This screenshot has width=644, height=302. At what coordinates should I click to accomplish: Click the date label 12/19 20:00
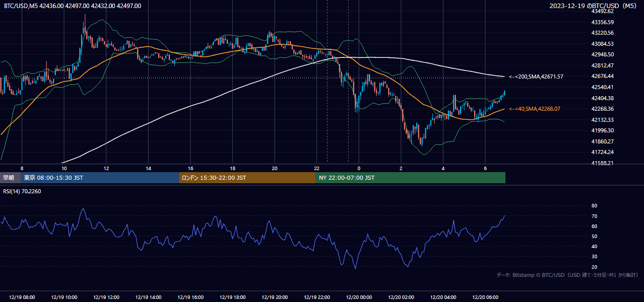click(x=275, y=297)
